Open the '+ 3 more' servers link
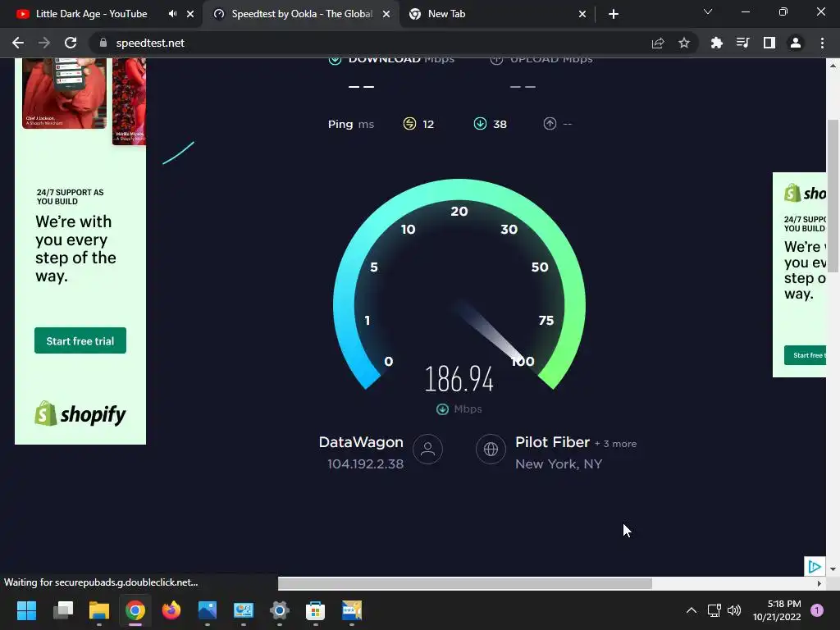 point(615,444)
